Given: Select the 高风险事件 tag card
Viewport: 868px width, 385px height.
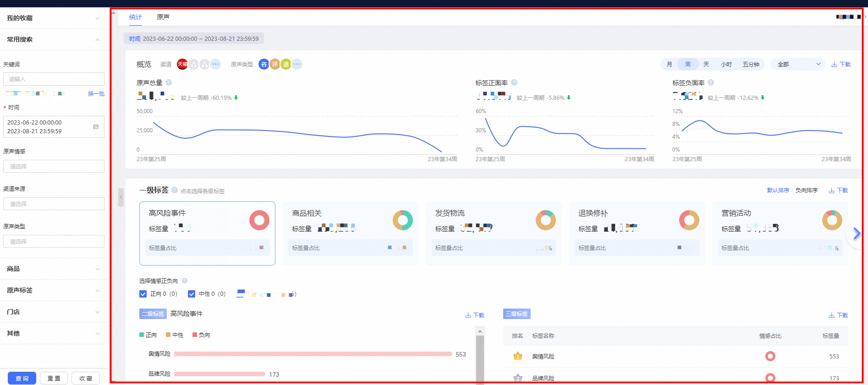Looking at the screenshot, I should click(207, 233).
